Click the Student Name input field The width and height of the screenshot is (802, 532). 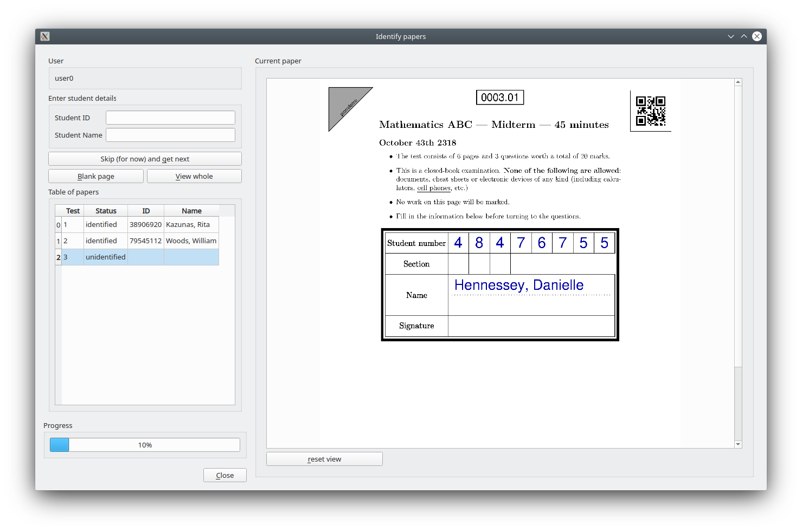point(170,135)
